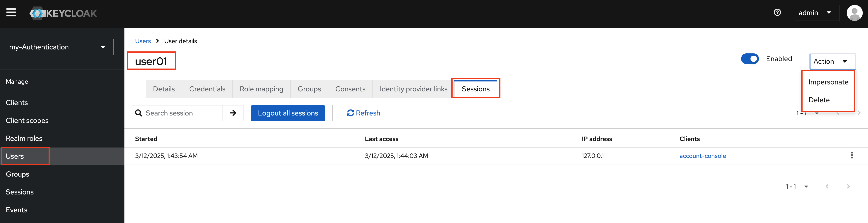Open the Action dropdown

pos(832,61)
